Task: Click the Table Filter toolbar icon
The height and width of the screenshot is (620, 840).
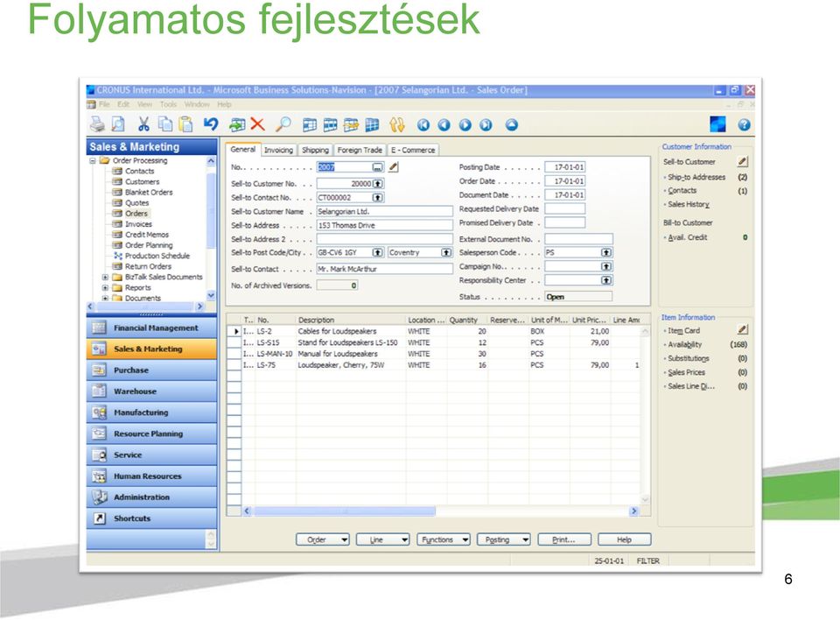Action: (x=331, y=125)
